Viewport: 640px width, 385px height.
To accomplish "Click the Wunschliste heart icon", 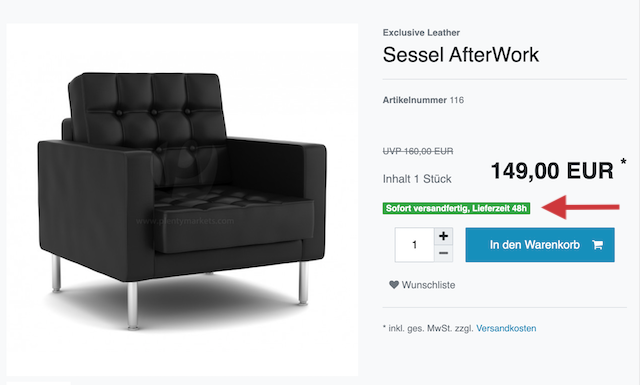I will tap(393, 285).
